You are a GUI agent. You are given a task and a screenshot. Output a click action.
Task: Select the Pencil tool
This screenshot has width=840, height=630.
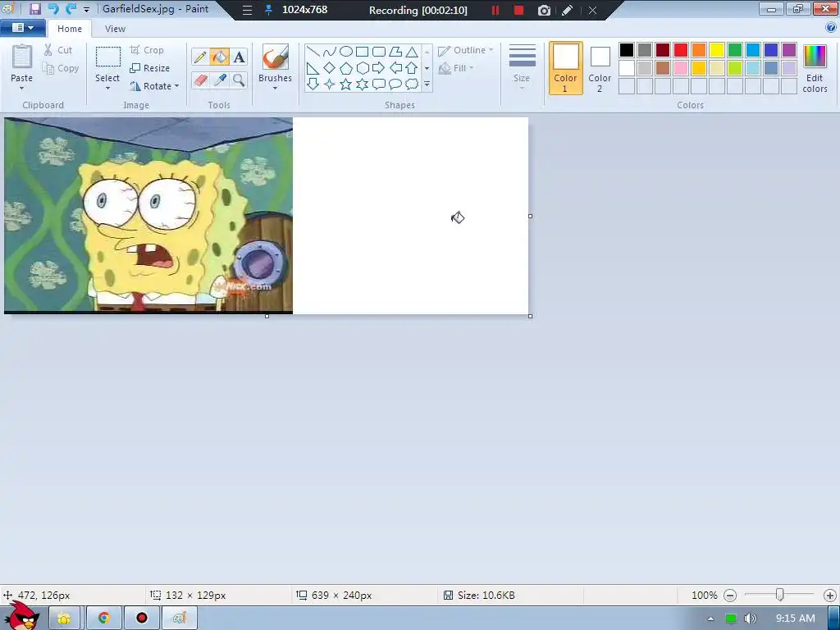click(200, 57)
